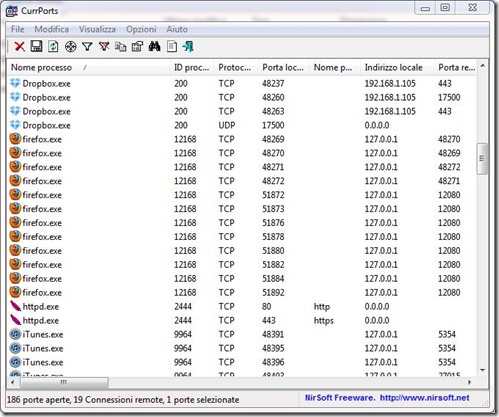The height and width of the screenshot is (417, 499).
Task: Click the exit door toolbar icon
Action: tap(188, 46)
